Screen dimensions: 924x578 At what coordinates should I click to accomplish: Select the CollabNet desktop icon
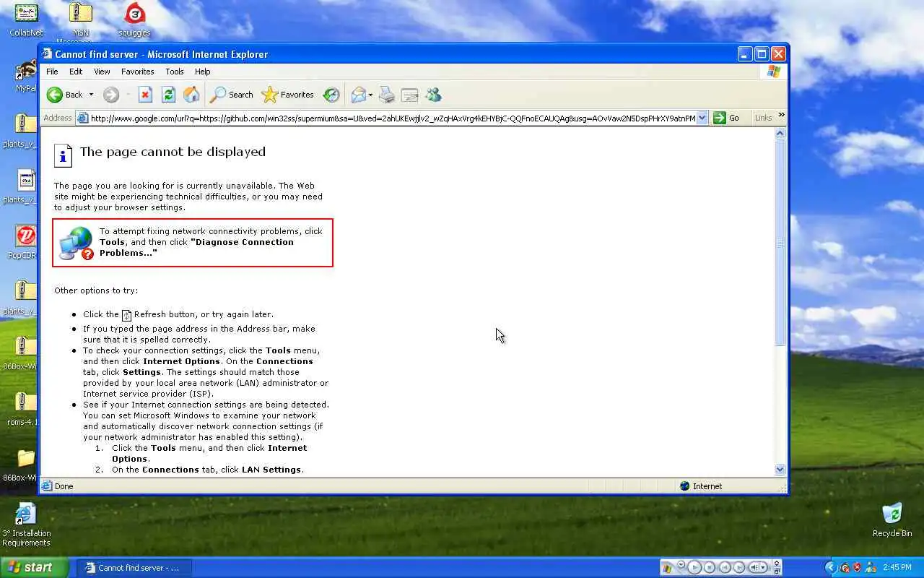point(26,20)
